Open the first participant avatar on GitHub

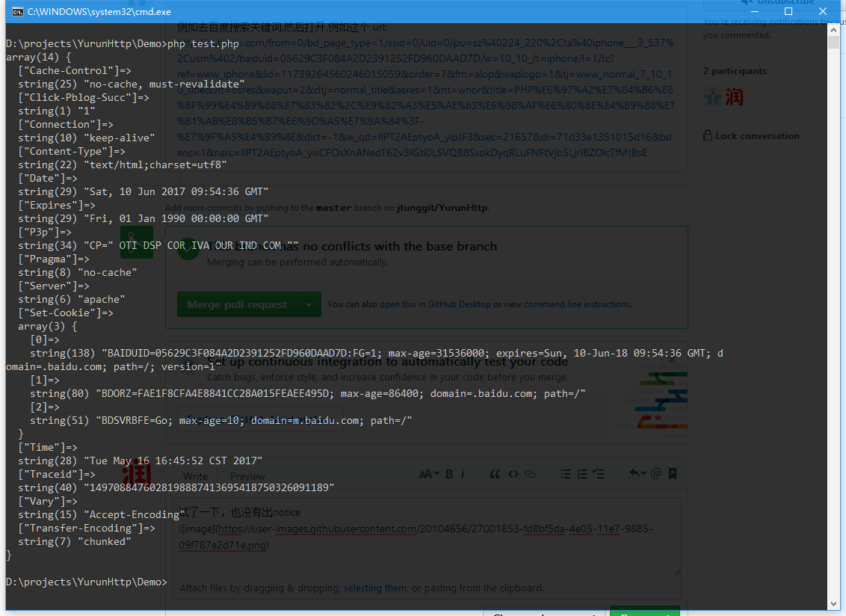tap(712, 97)
